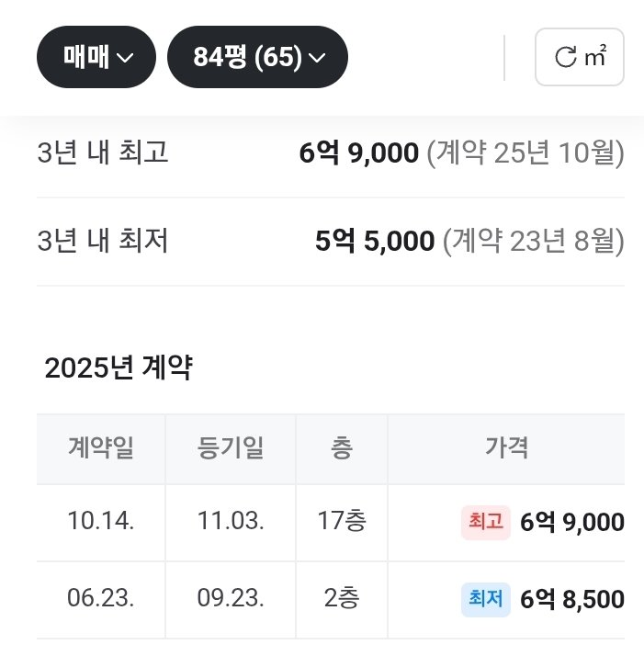Select the 계약일 column header

pyautogui.click(x=101, y=448)
